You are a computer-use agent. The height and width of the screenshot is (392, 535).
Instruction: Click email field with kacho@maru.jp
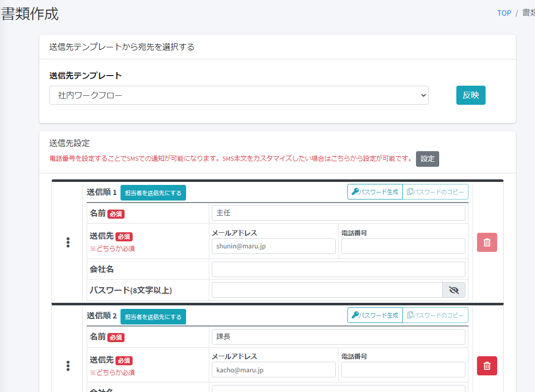(274, 370)
